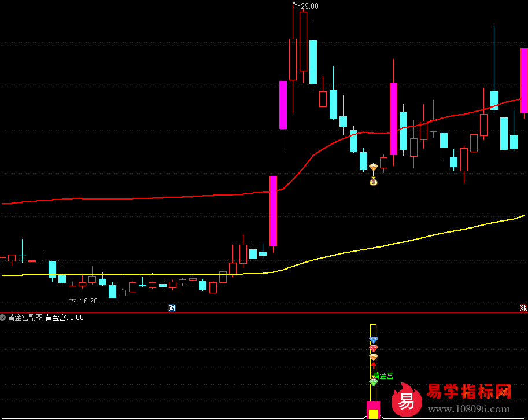The height and width of the screenshot is (420, 528).
Task: Click the 黄金宫: 0.00 value label
Action: click(65, 318)
